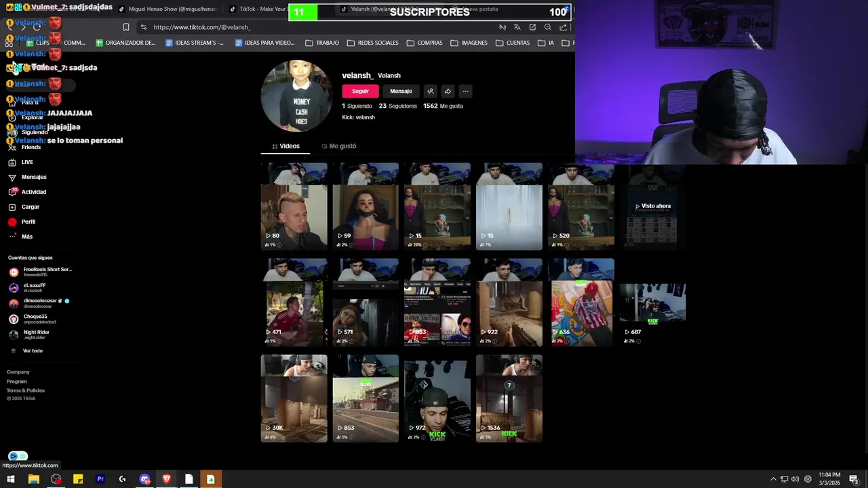This screenshot has height=488, width=868.
Task: Open the IMAGENES bookmarks folder
Action: 469,43
